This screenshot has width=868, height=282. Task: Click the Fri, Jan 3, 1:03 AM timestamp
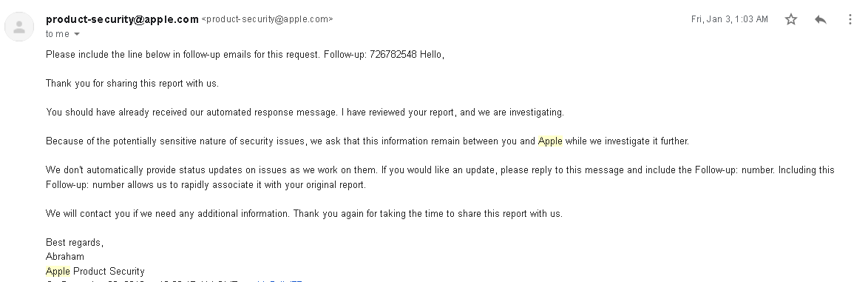730,19
